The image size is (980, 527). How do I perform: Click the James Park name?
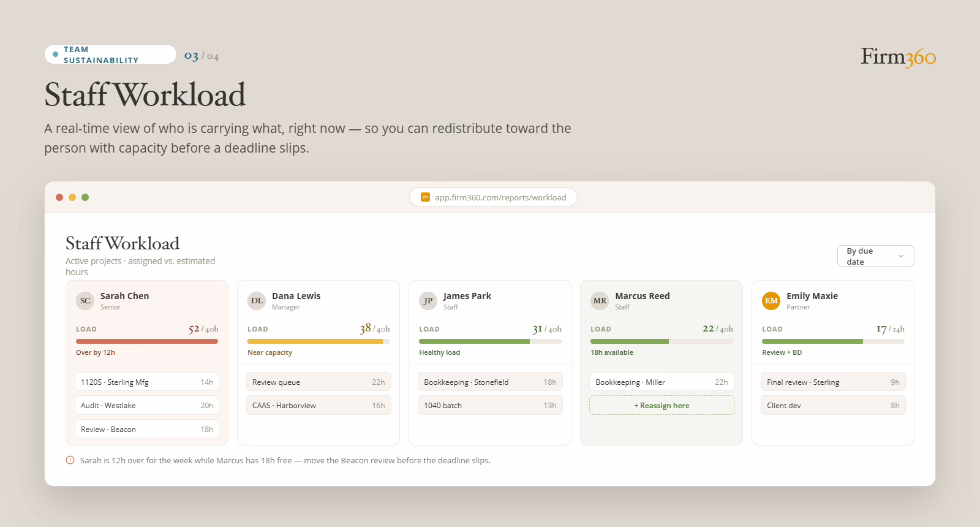(467, 296)
